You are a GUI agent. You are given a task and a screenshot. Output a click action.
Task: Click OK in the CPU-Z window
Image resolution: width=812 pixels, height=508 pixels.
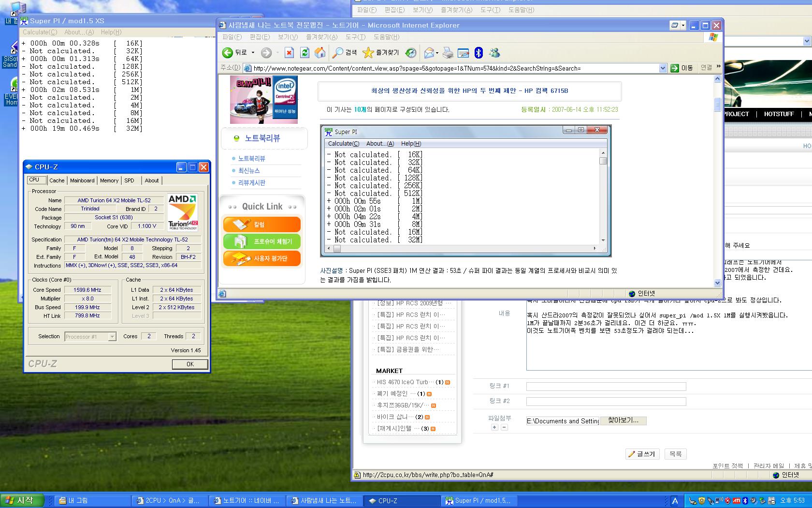point(190,364)
